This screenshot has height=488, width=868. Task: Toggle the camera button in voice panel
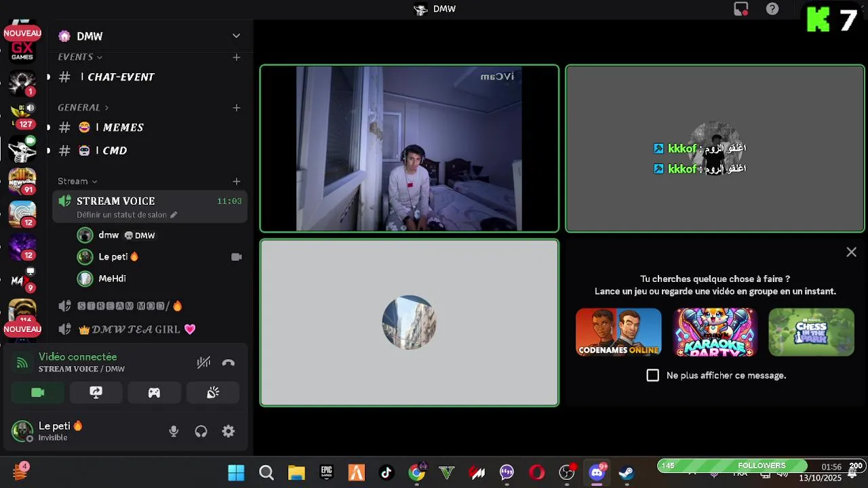click(x=38, y=392)
